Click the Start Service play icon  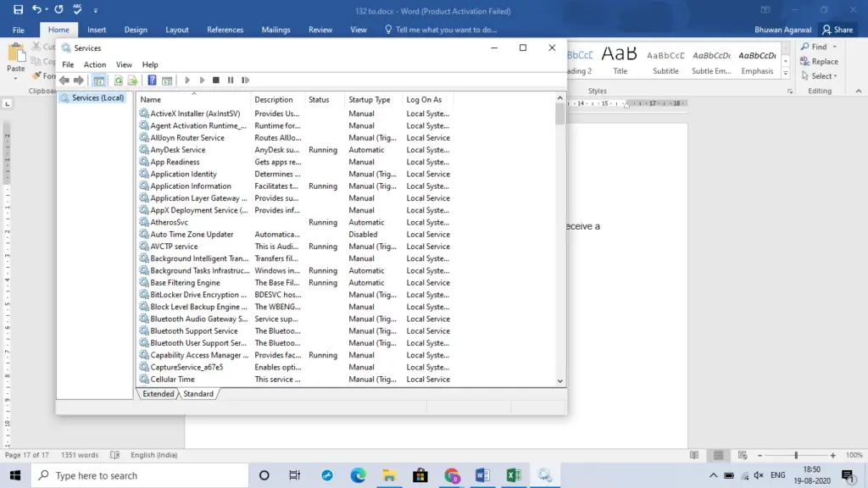187,80
